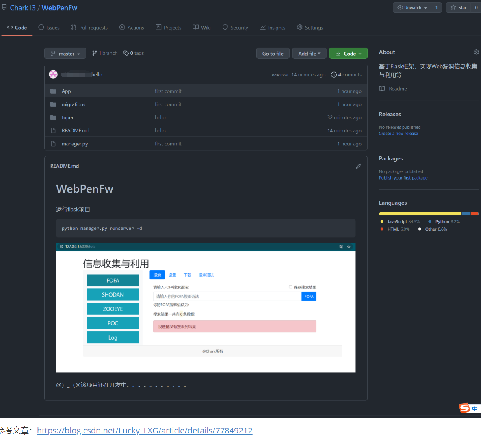
Task: Expand the Add file dropdown
Action: [309, 53]
